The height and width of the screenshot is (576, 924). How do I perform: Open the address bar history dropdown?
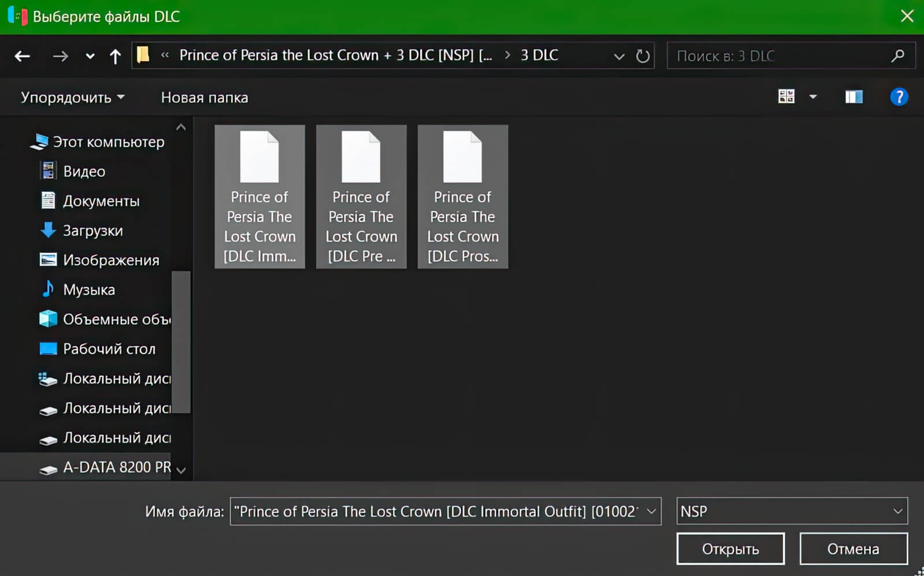coord(619,56)
